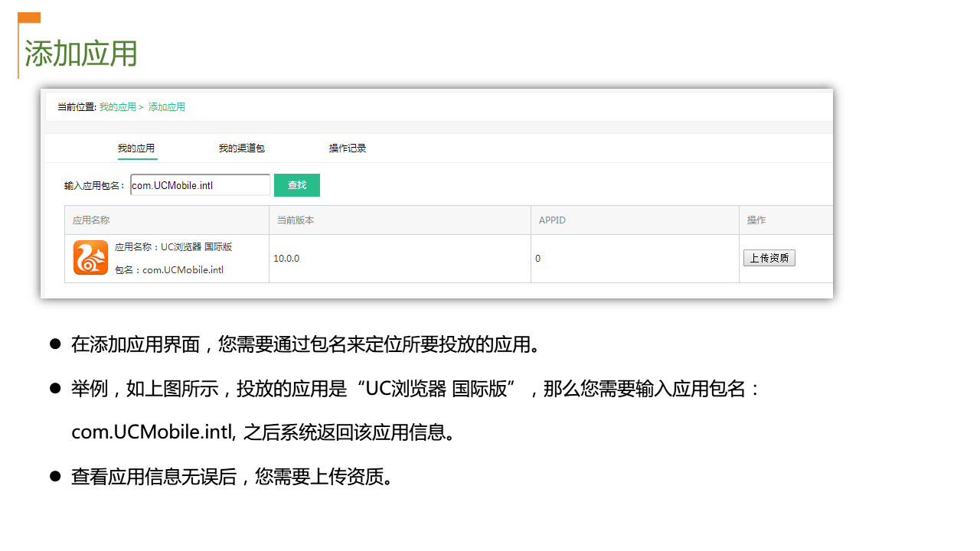Click the 当前位置 label
Viewport: 980px width, 551px height.
tap(77, 107)
